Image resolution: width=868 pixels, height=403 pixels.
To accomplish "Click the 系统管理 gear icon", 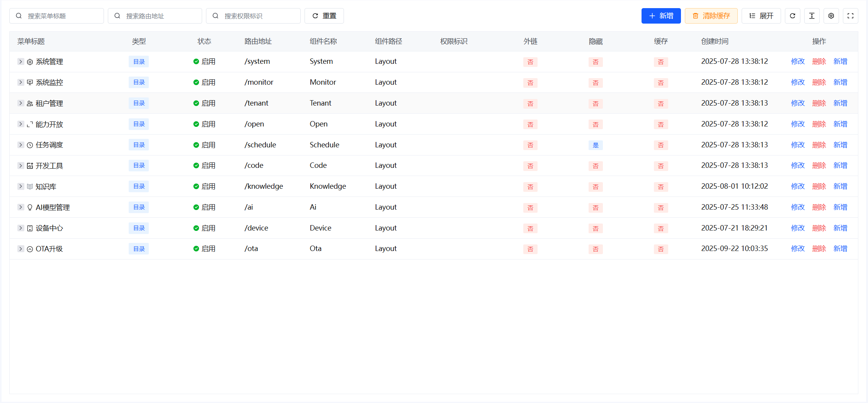I will point(30,62).
